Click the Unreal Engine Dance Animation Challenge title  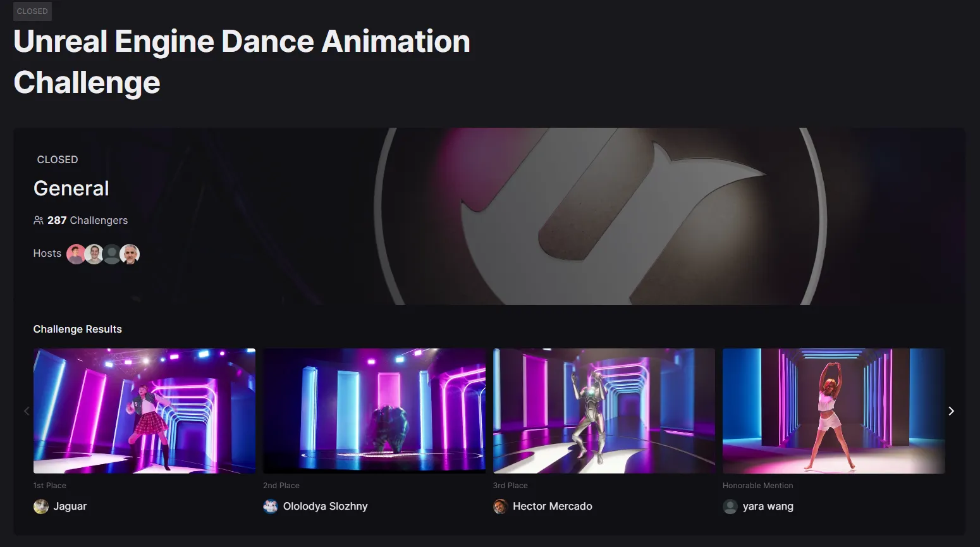pyautogui.click(x=242, y=62)
